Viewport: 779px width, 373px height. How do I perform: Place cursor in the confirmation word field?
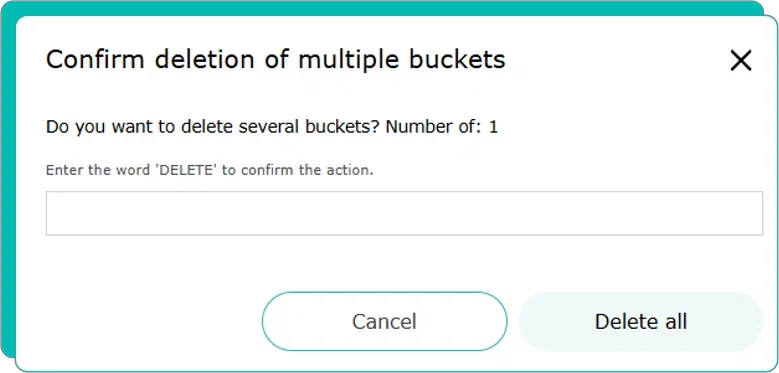[404, 213]
